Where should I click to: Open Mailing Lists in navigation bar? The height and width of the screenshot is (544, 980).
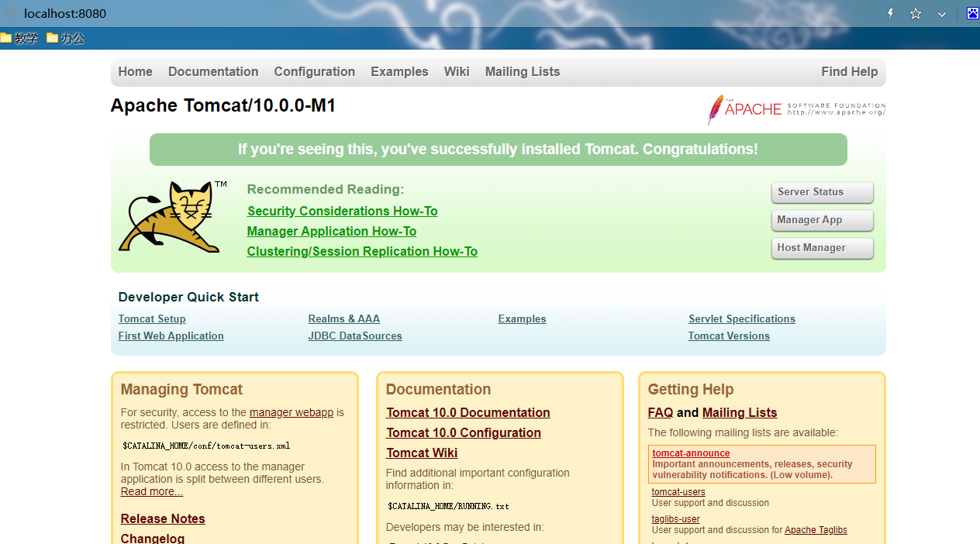coord(523,71)
